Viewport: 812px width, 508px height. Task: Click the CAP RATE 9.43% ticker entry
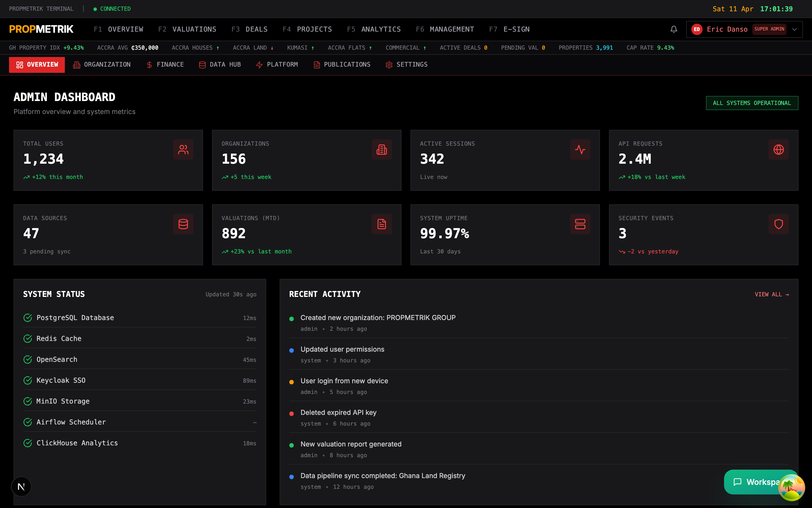point(650,48)
